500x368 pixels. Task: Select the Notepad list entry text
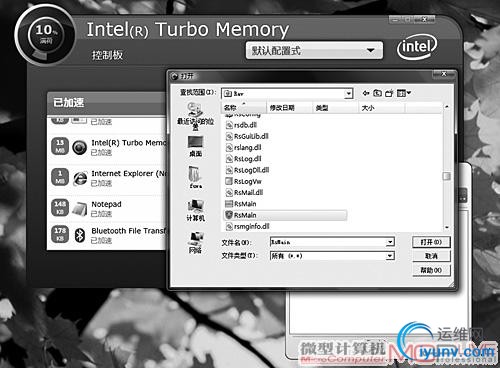click(106, 204)
